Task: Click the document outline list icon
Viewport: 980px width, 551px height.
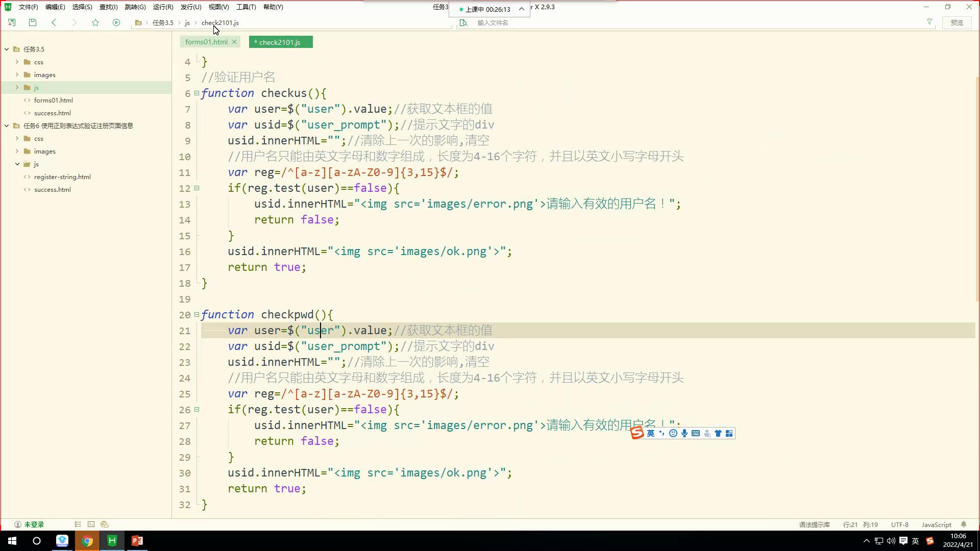Action: pyautogui.click(x=78, y=524)
